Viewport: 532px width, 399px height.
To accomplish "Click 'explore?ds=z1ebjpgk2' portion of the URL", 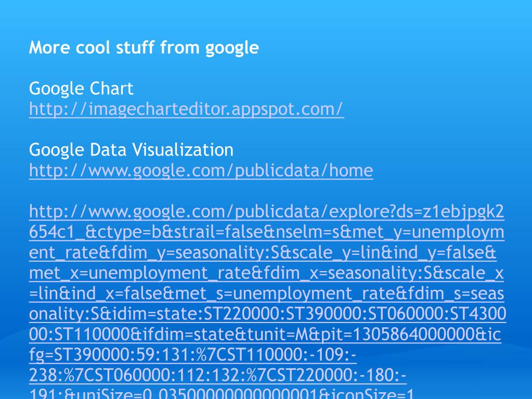I will [417, 211].
